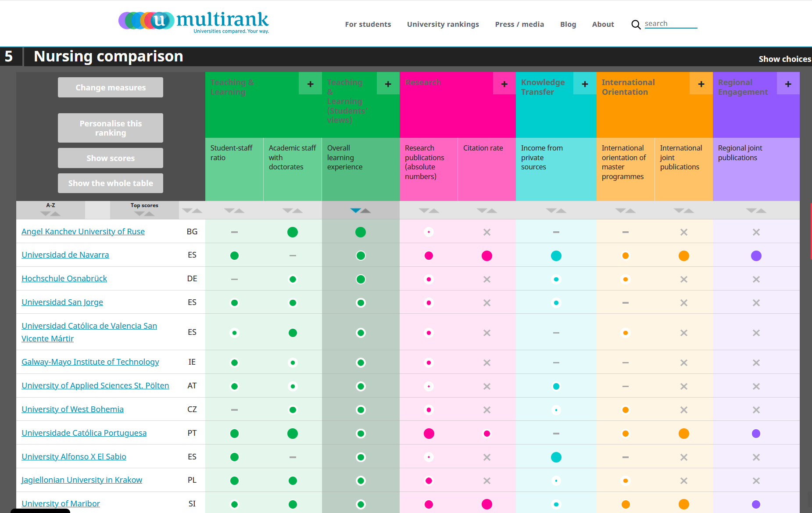The image size is (812, 513).
Task: Expand Knowledge Transfer plus icon
Action: (x=585, y=84)
